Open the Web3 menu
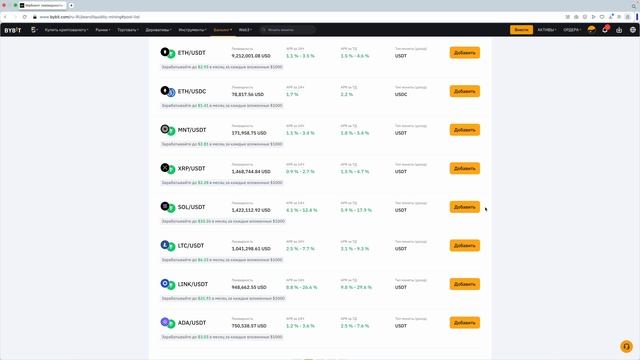Viewport: 640px width, 360px height. [x=245, y=30]
